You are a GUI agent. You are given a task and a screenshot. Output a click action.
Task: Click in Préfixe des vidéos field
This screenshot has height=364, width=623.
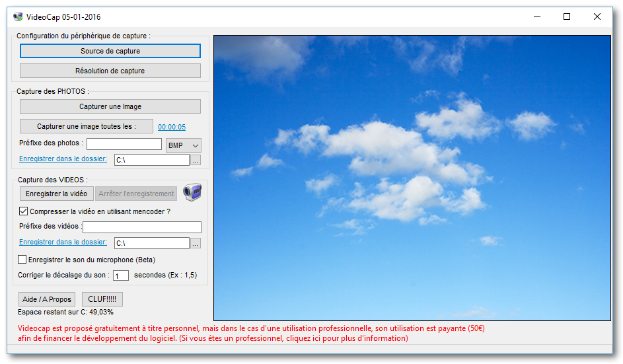click(x=141, y=227)
